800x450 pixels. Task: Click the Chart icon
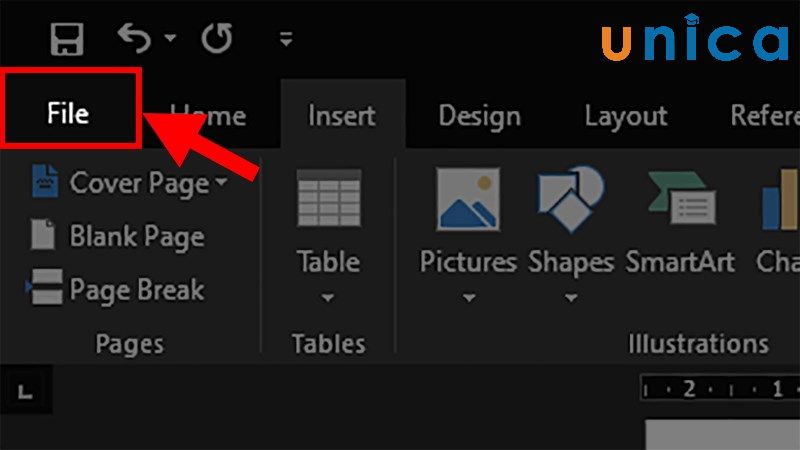[x=778, y=199]
